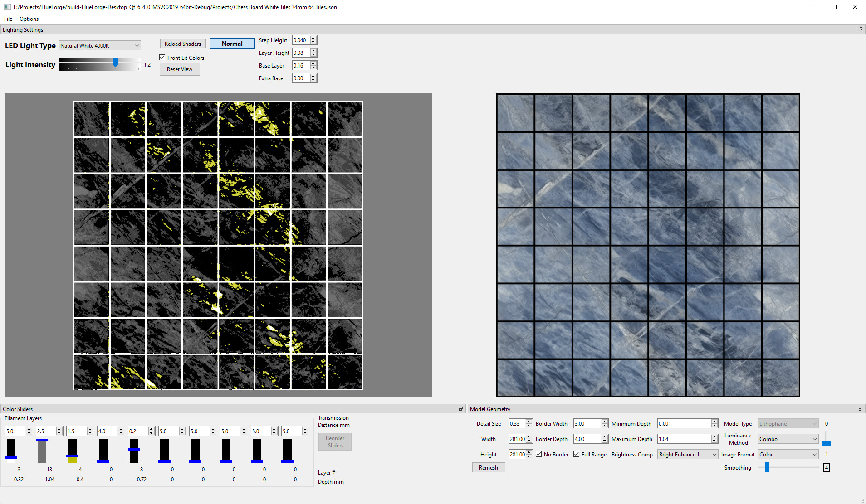Open the LED Light Type dropdown

pyautogui.click(x=100, y=46)
